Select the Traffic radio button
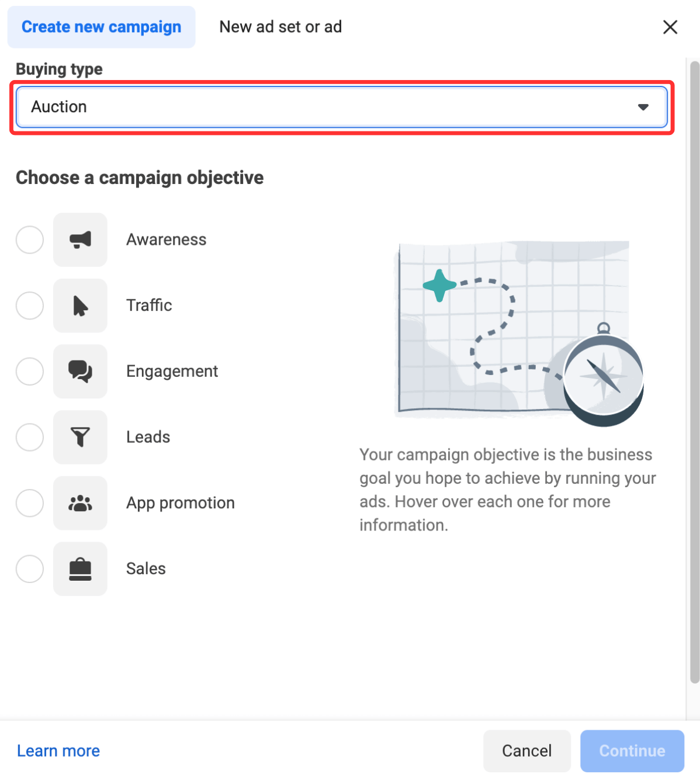 click(x=30, y=306)
